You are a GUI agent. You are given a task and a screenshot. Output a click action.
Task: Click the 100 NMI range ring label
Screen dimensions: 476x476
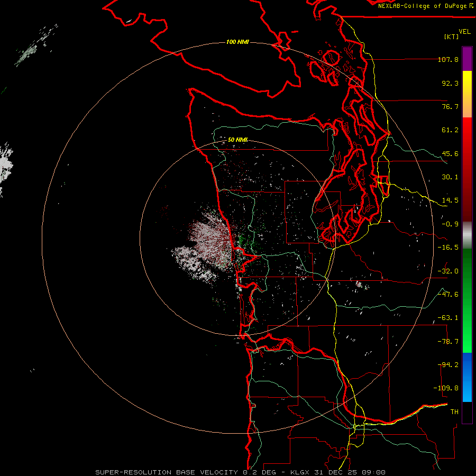[x=237, y=42]
